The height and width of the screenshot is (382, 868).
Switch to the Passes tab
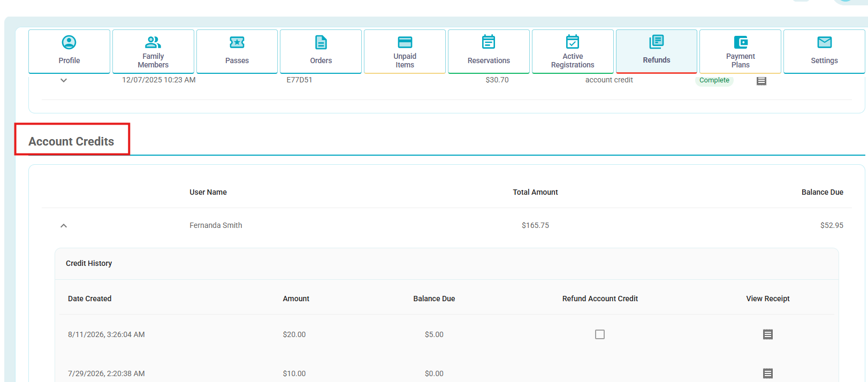click(237, 51)
